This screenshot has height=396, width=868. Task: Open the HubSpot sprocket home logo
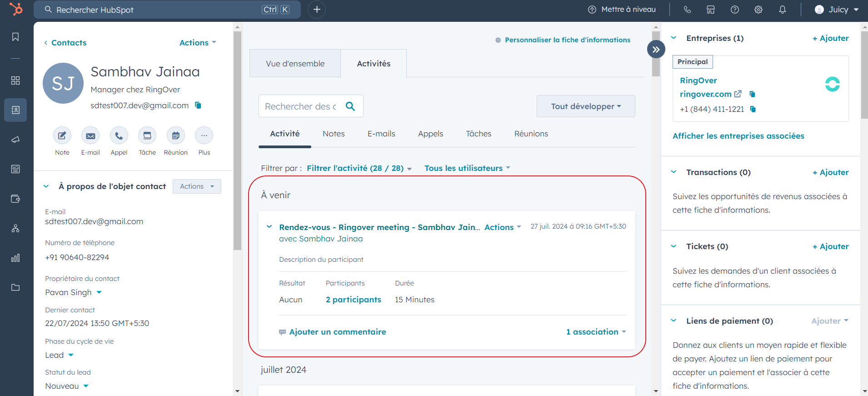point(16,9)
